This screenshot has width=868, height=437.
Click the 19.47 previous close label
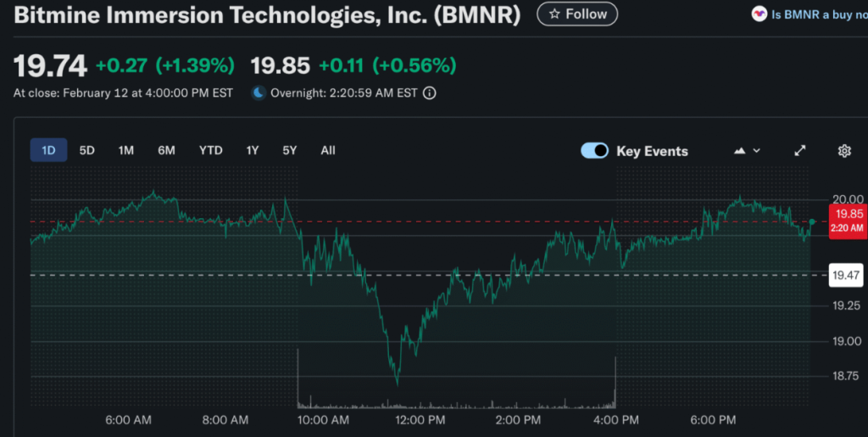tap(846, 275)
